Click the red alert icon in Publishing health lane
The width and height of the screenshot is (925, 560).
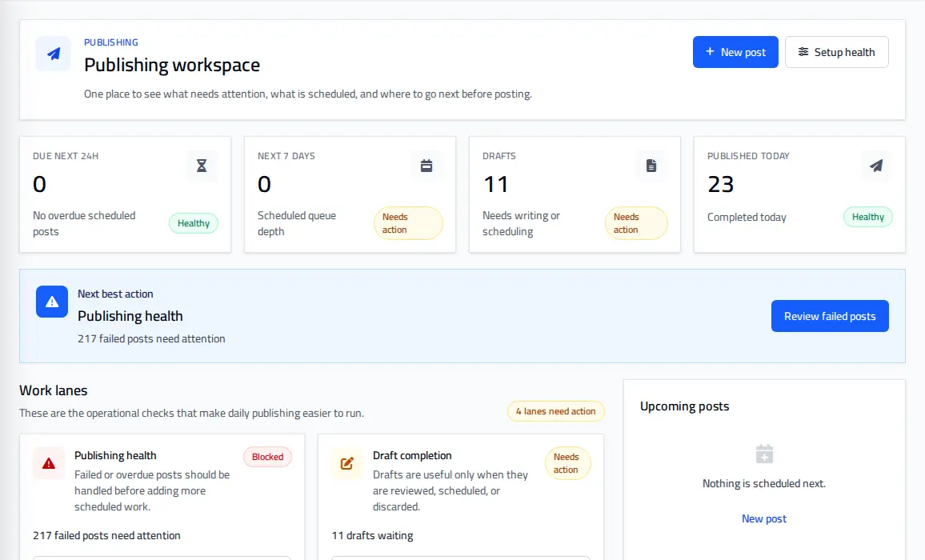point(49,464)
